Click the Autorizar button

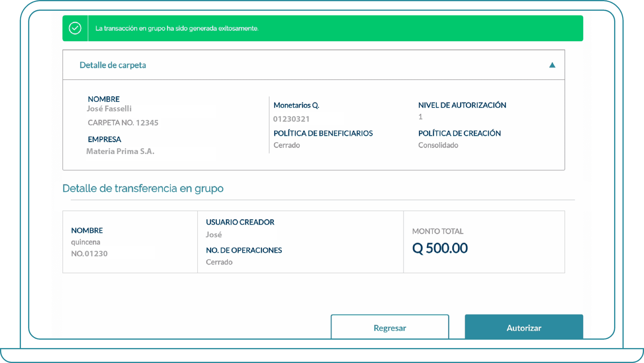click(x=524, y=327)
